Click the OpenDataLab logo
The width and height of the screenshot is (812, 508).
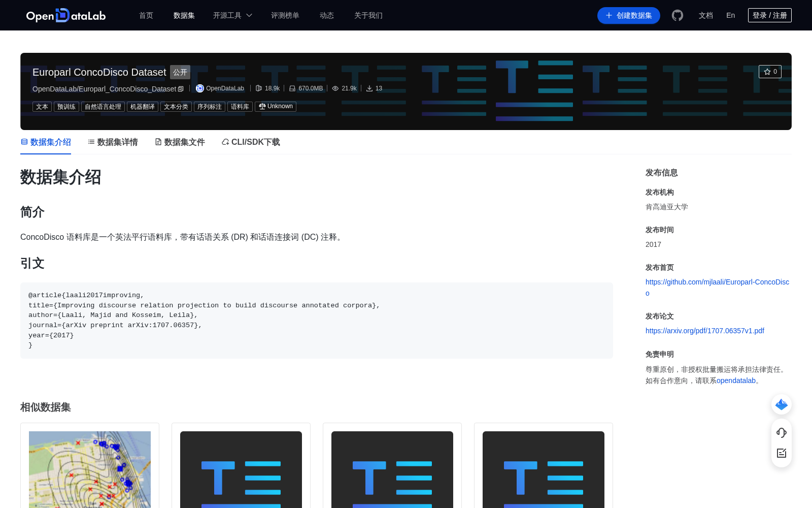pyautogui.click(x=66, y=15)
